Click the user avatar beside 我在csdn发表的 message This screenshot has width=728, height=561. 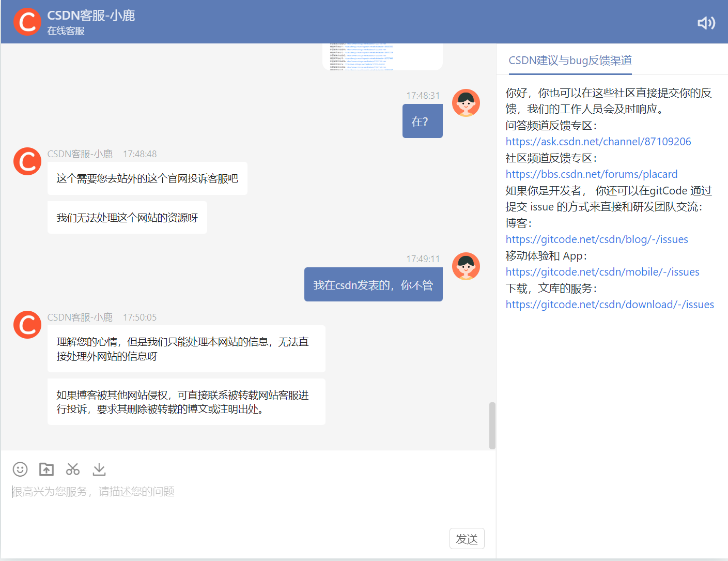(x=466, y=266)
